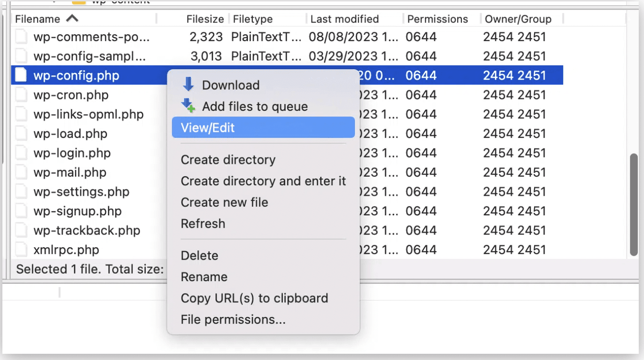Sort by Permissions column header
This screenshot has width=644, height=360.
pos(438,19)
